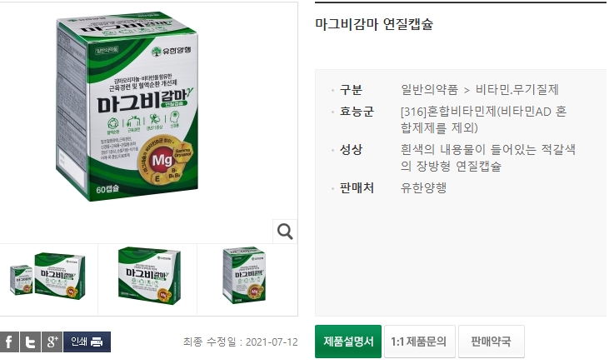
Task: Share the page via Facebook icon
Action: 9,342
